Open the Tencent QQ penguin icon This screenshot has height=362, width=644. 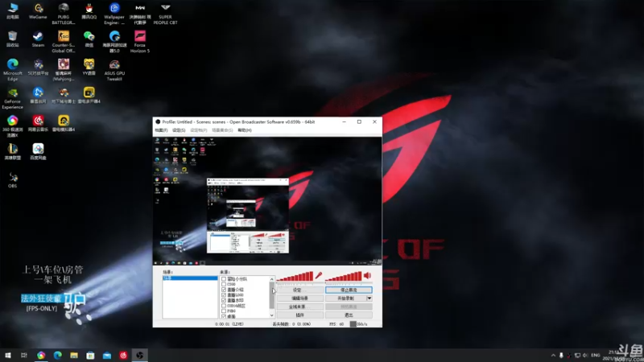pos(89,11)
